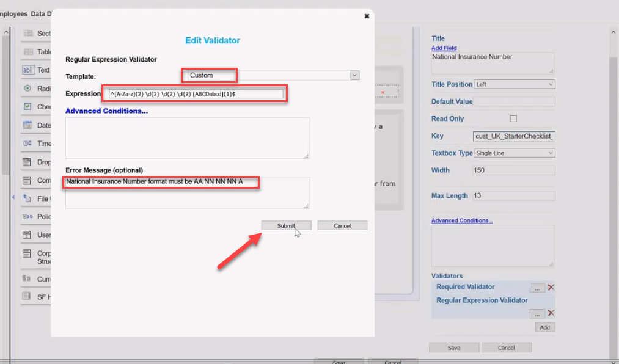
Task: Click the left toolbox scrollbar up arrow
Action: (6, 32)
